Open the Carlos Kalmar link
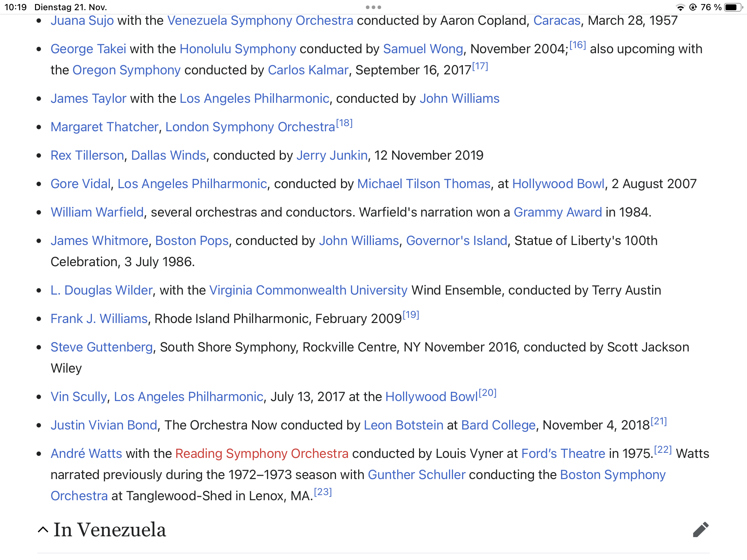The height and width of the screenshot is (560, 747). [x=308, y=70]
